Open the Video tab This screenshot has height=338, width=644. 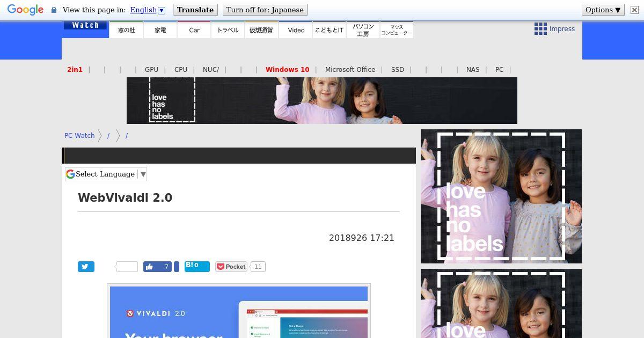296,30
